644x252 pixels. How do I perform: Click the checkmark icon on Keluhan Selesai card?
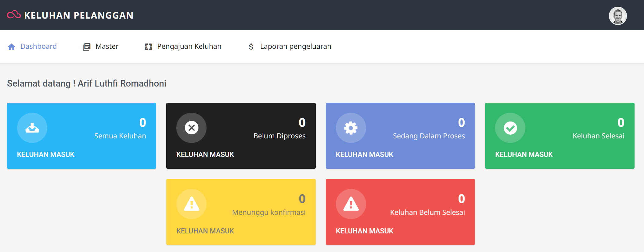pos(510,128)
